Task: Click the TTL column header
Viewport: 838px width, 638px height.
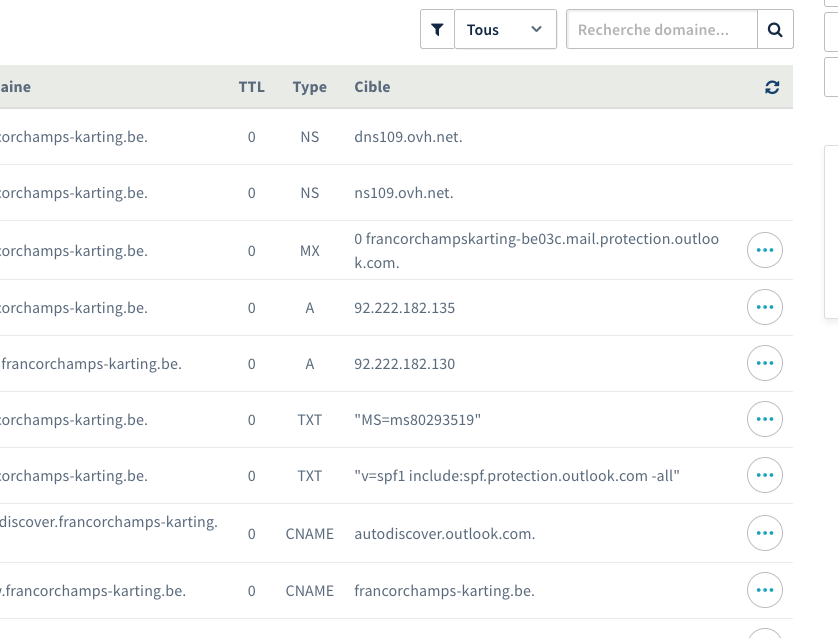Action: coord(251,87)
